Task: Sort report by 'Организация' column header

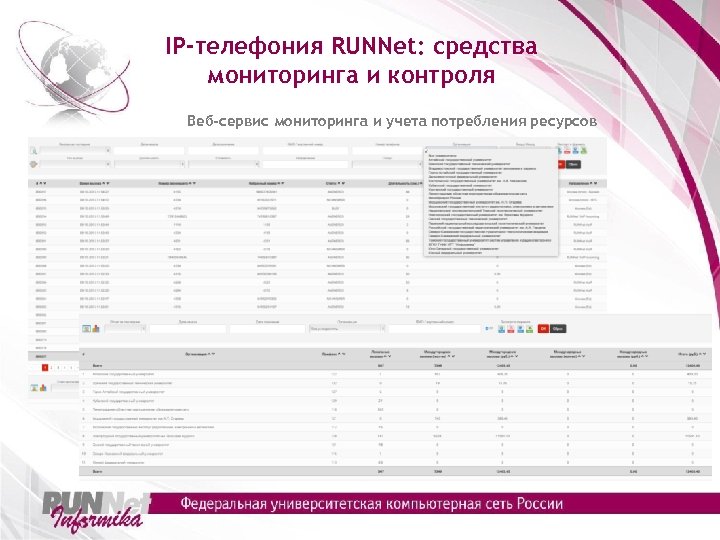Action: [x=200, y=354]
